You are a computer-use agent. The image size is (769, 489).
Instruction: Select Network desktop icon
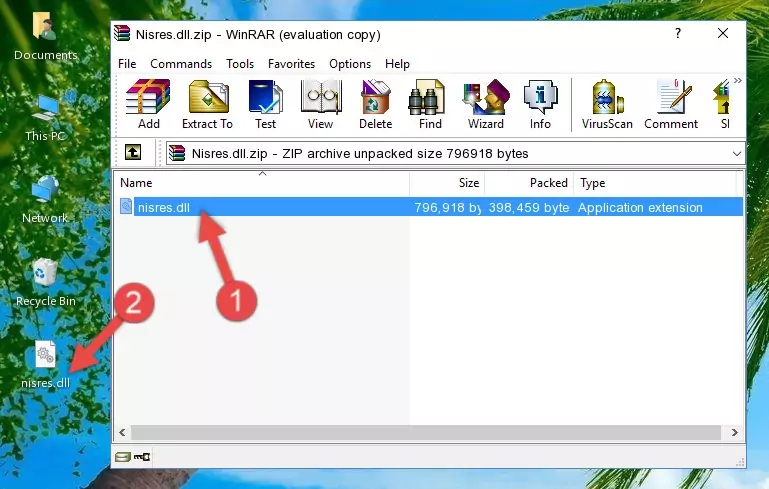click(46, 200)
